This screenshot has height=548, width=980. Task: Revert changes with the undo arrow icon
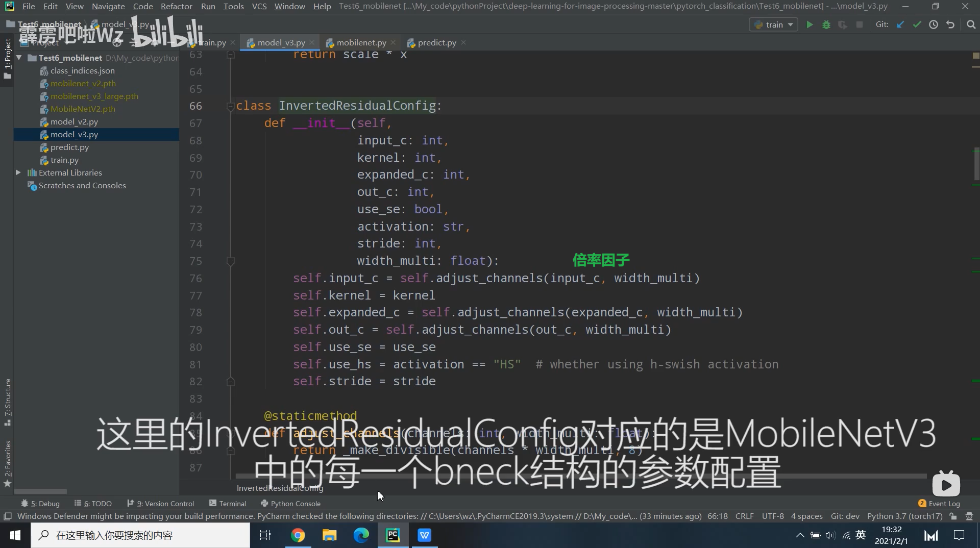(x=950, y=24)
